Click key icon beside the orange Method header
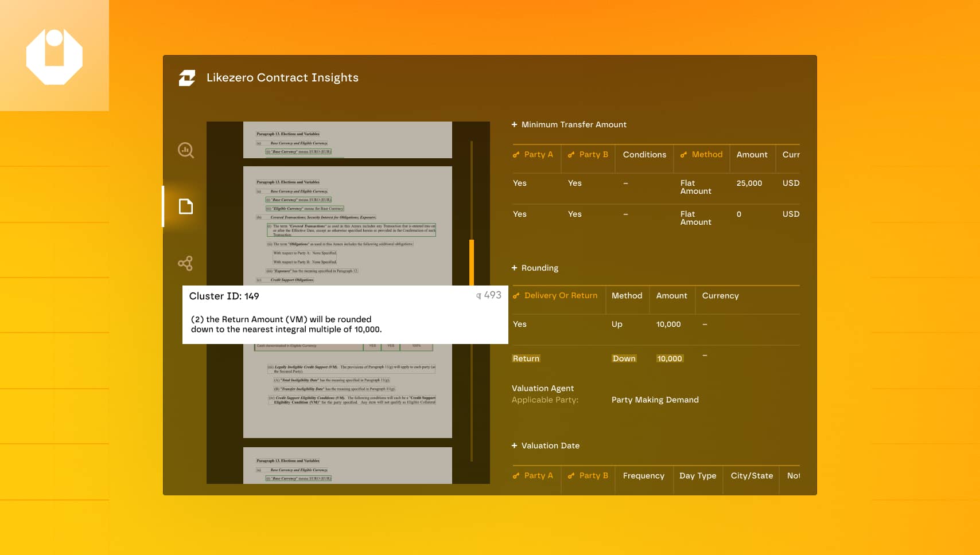 [683, 155]
